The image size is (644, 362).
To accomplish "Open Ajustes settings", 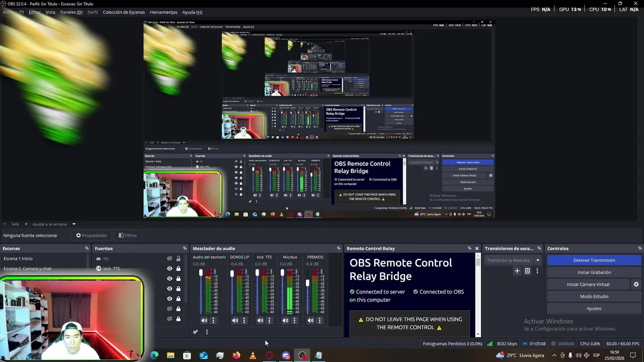I will (594, 309).
